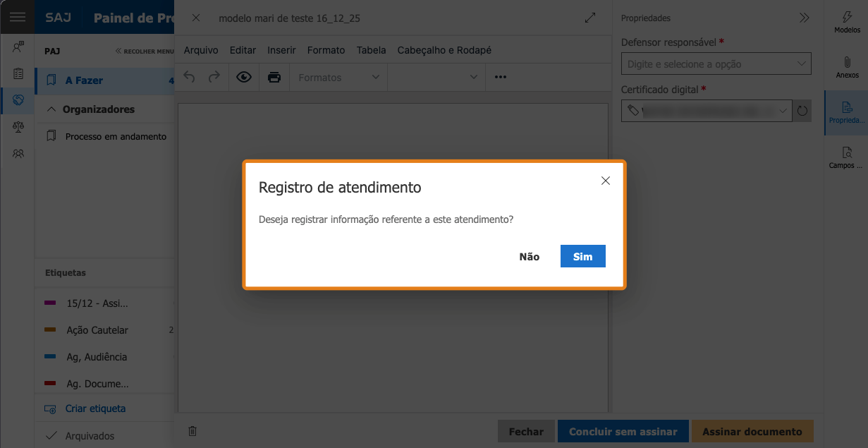Screen dimensions: 868x448
Task: Open the empty toolbar dropdown next to Formatos
Action: pos(436,77)
